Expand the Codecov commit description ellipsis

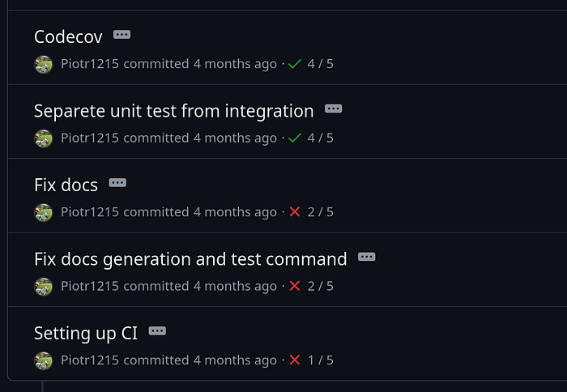click(x=122, y=35)
